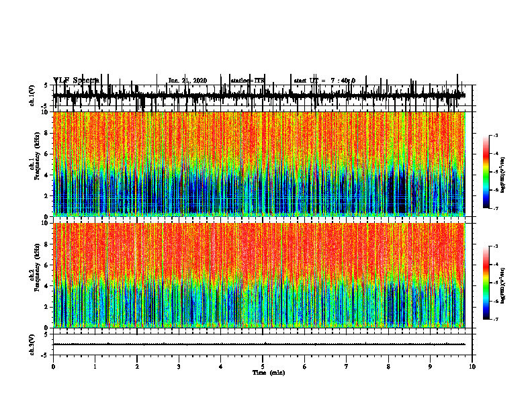Viewport: 532px width, 411px height.
Task: Click the time axis tick label "5"
Action: (x=263, y=367)
